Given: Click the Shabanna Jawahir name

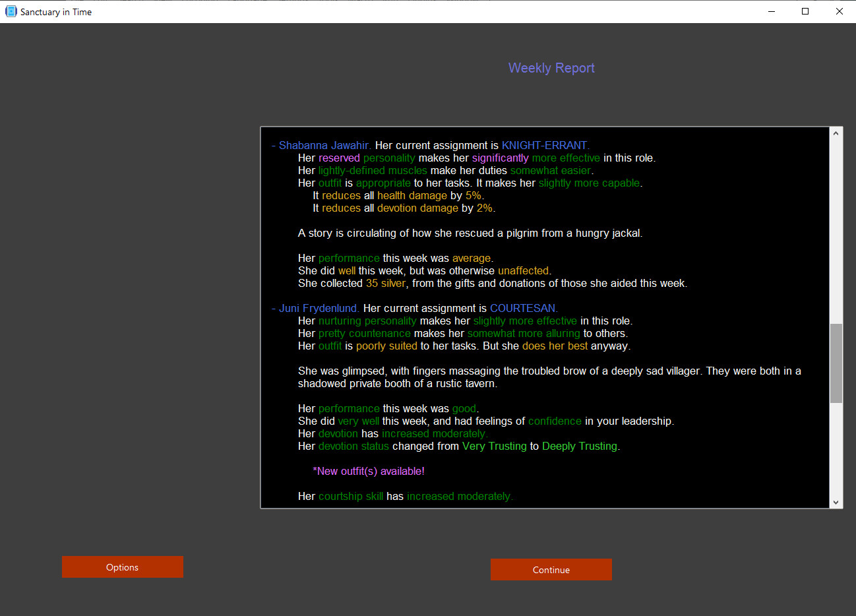Looking at the screenshot, I should click(x=324, y=145).
